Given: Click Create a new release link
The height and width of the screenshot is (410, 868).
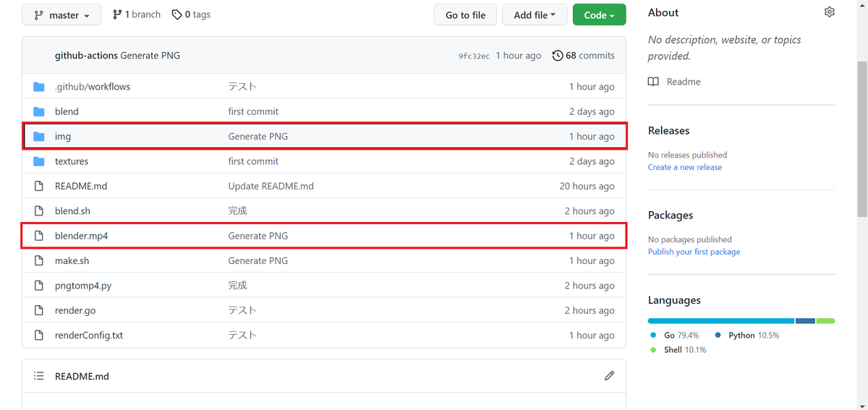Looking at the screenshot, I should (685, 167).
